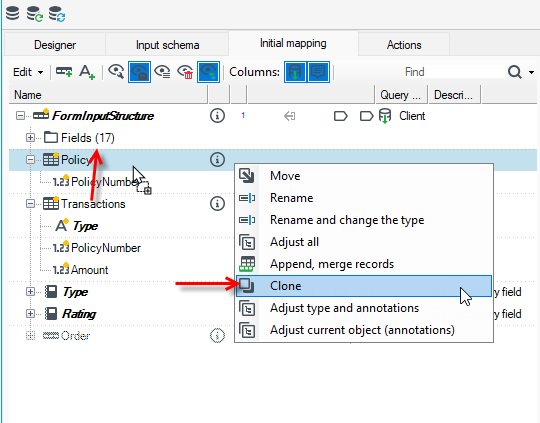The image size is (540, 423).
Task: Choose Adjust all from the context menu
Action: point(364,242)
